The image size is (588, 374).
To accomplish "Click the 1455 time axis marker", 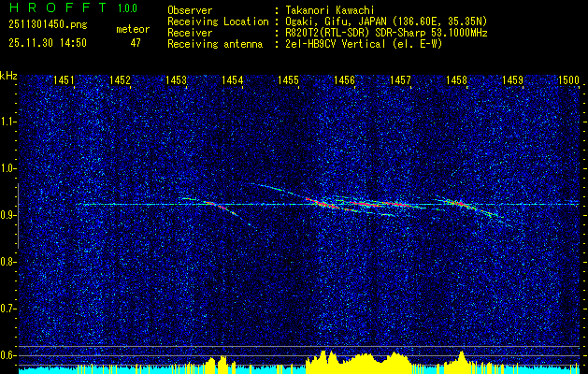I will [x=288, y=79].
